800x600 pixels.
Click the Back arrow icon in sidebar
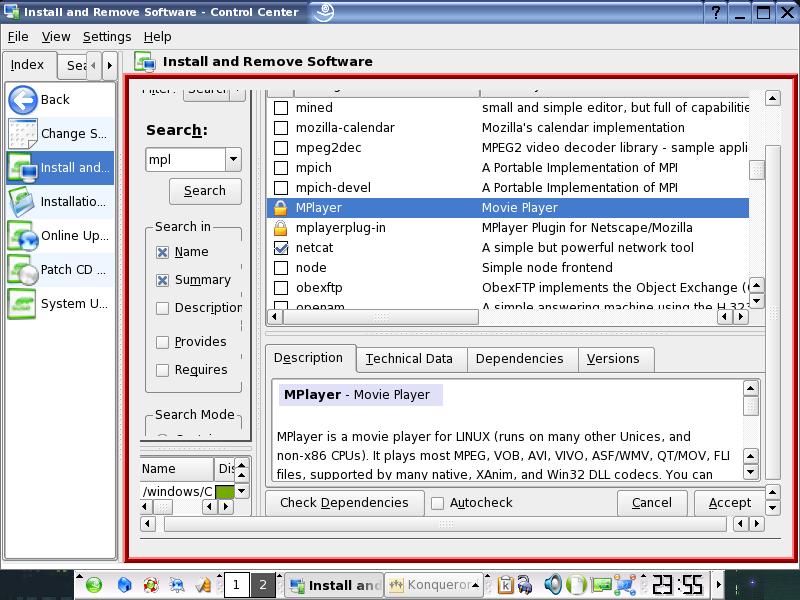click(23, 99)
